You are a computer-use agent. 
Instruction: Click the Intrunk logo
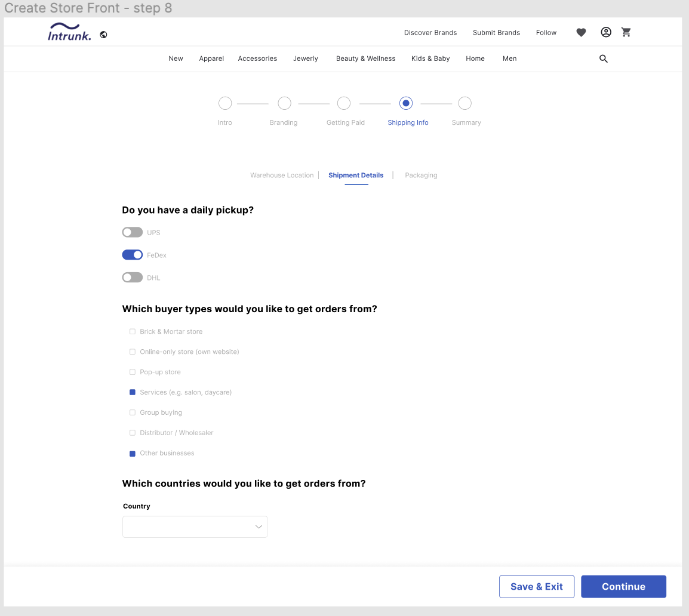pyautogui.click(x=69, y=32)
